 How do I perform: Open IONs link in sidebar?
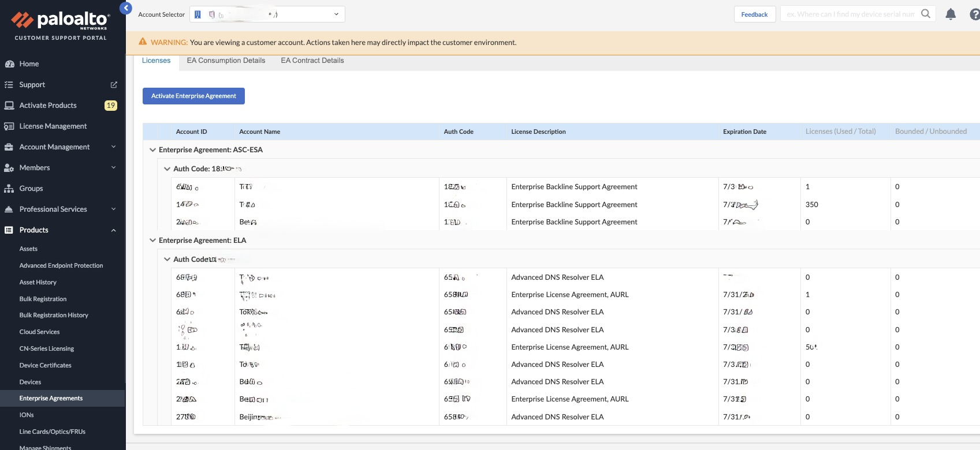pos(27,415)
